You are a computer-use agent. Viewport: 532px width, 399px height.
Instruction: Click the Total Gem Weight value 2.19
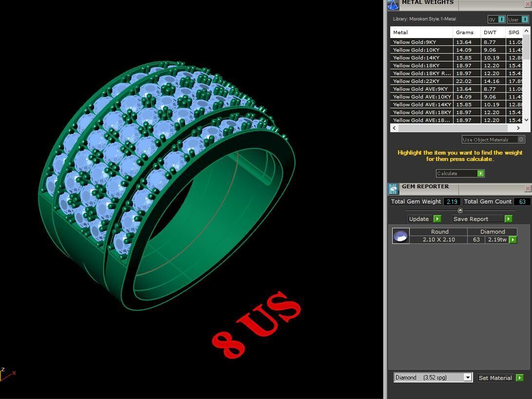[x=452, y=202]
